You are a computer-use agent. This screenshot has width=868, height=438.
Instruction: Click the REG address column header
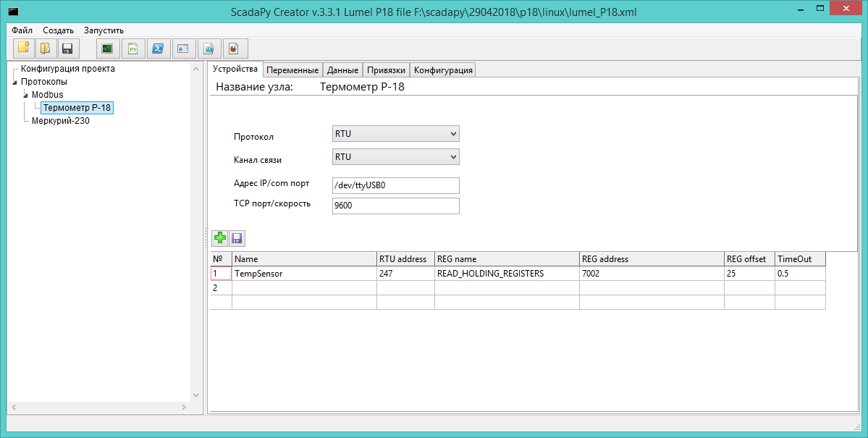(652, 259)
